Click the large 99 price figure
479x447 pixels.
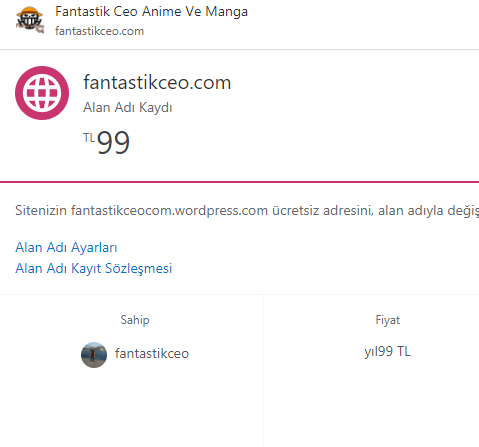113,142
